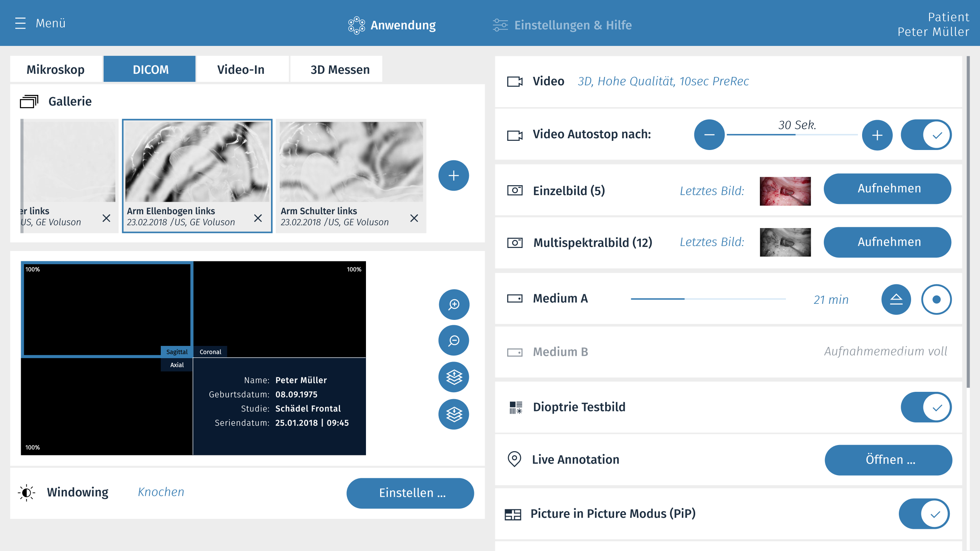Open Einstellungen & Hilfe section

pyautogui.click(x=563, y=25)
